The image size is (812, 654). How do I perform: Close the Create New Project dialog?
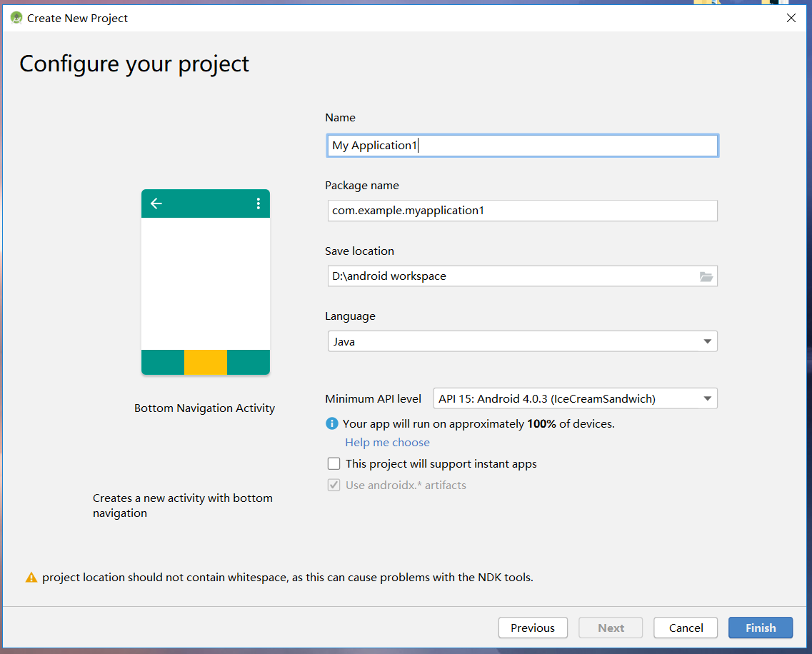pyautogui.click(x=791, y=18)
